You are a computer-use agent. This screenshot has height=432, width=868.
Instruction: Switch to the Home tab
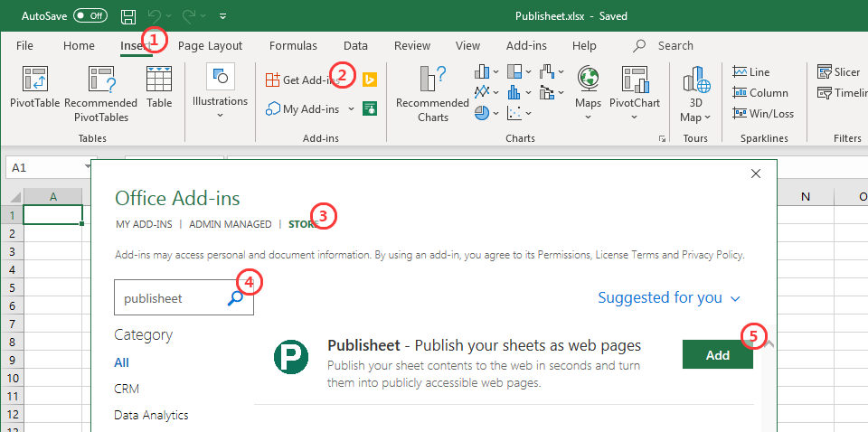(x=79, y=46)
